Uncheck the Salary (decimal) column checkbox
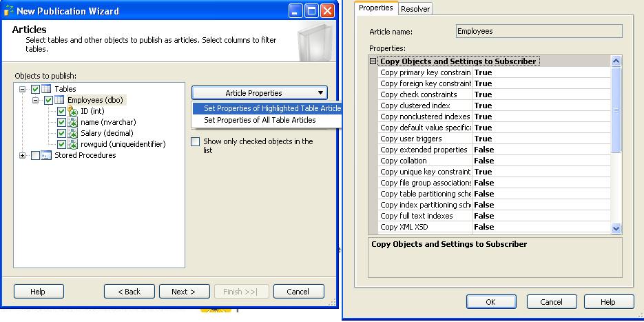Image resolution: width=644 pixels, height=322 pixels. (61, 133)
